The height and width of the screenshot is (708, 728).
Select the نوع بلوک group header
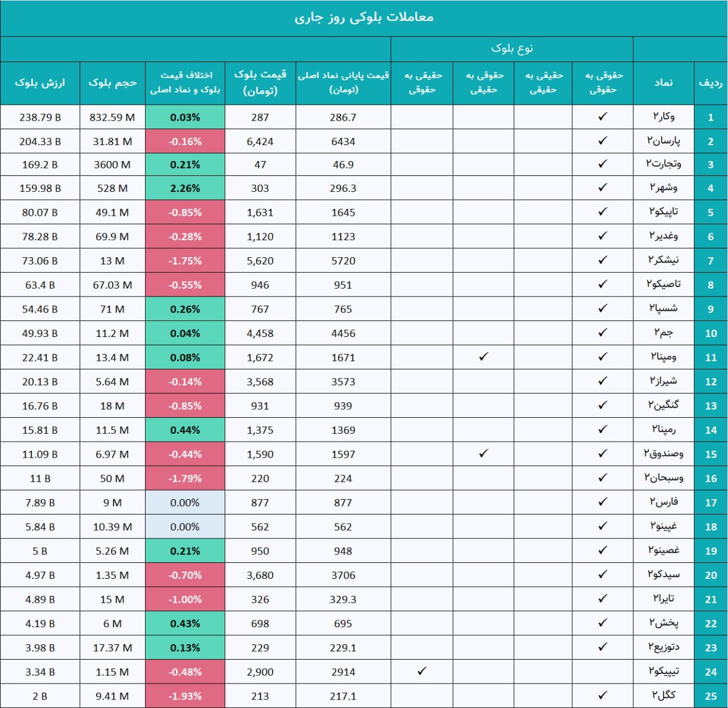pos(512,49)
